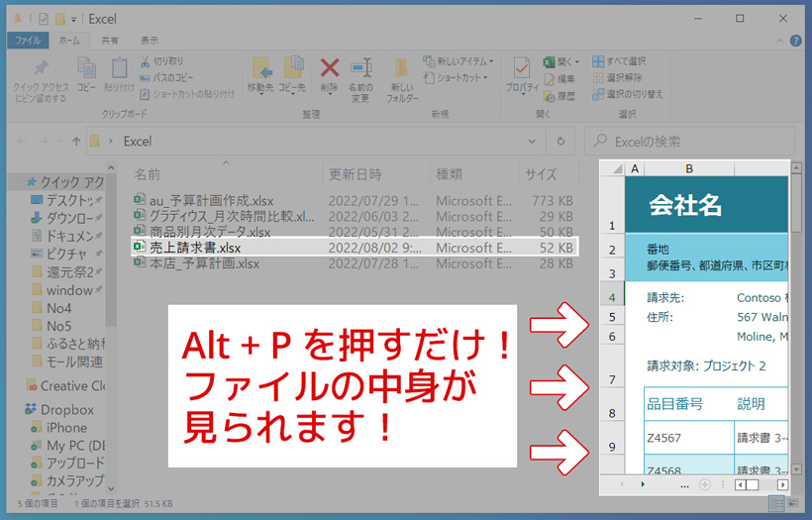
Task: Refresh the Excel folder view
Action: (x=560, y=142)
